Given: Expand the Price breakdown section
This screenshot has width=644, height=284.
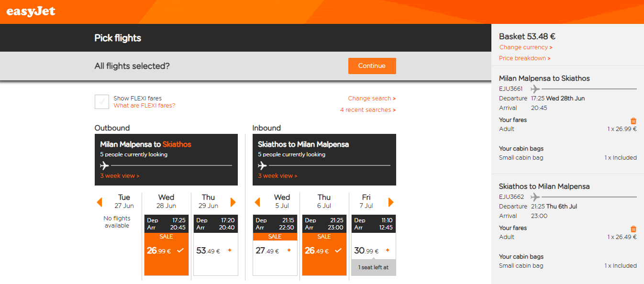Looking at the screenshot, I should (524, 58).
